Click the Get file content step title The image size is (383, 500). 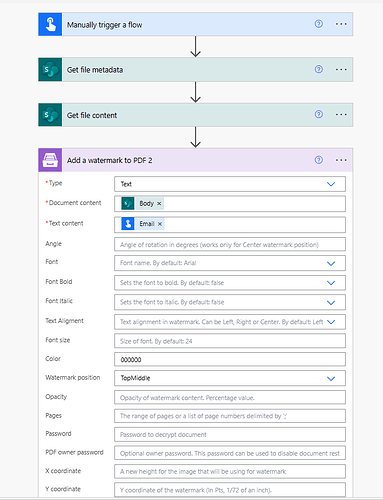(92, 115)
